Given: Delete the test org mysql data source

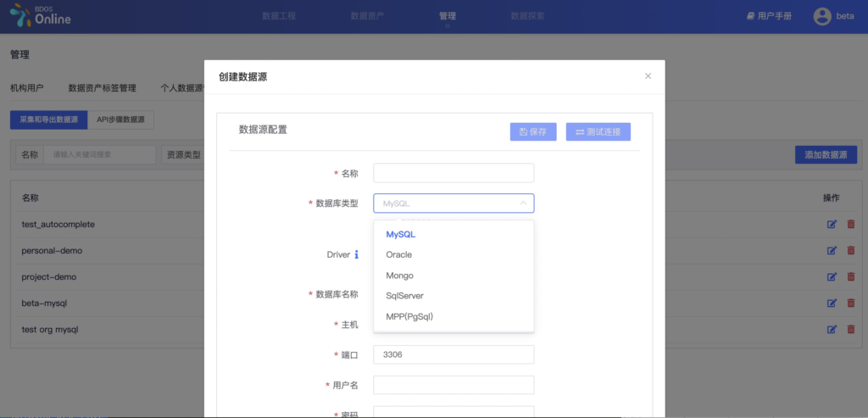Looking at the screenshot, I should pos(851,330).
